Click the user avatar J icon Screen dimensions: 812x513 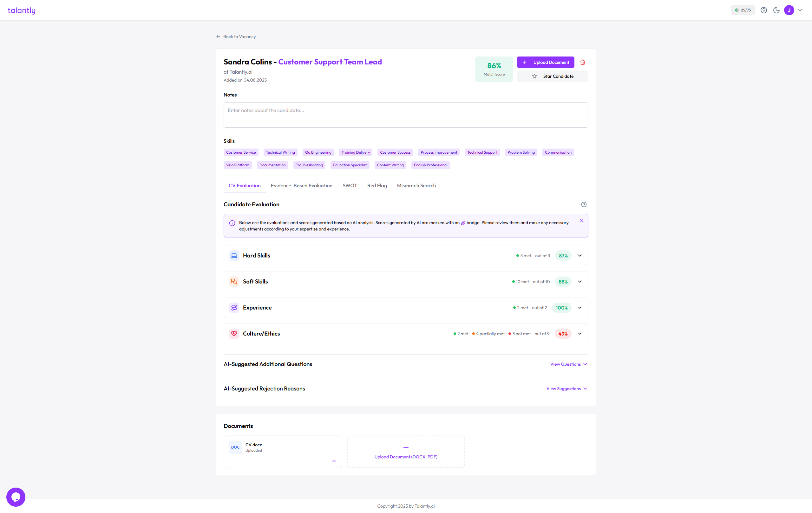tap(789, 10)
